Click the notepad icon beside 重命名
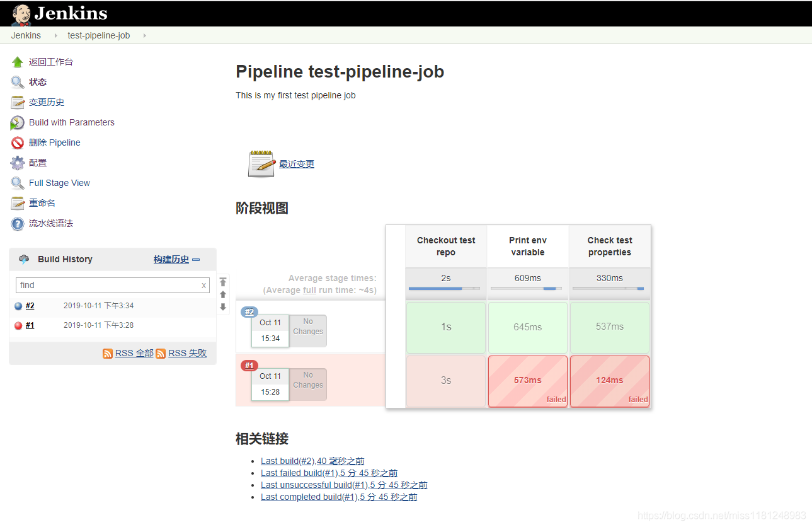 point(18,203)
